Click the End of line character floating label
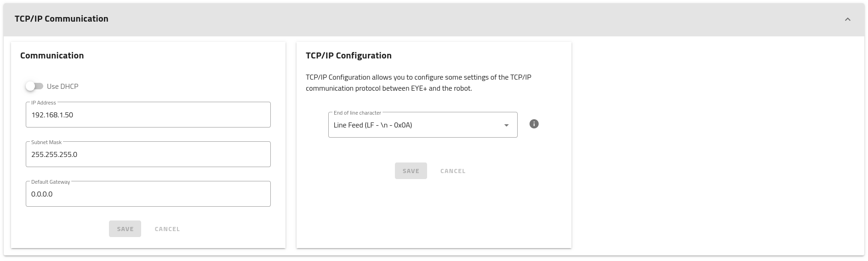868x261 pixels. pos(357,113)
